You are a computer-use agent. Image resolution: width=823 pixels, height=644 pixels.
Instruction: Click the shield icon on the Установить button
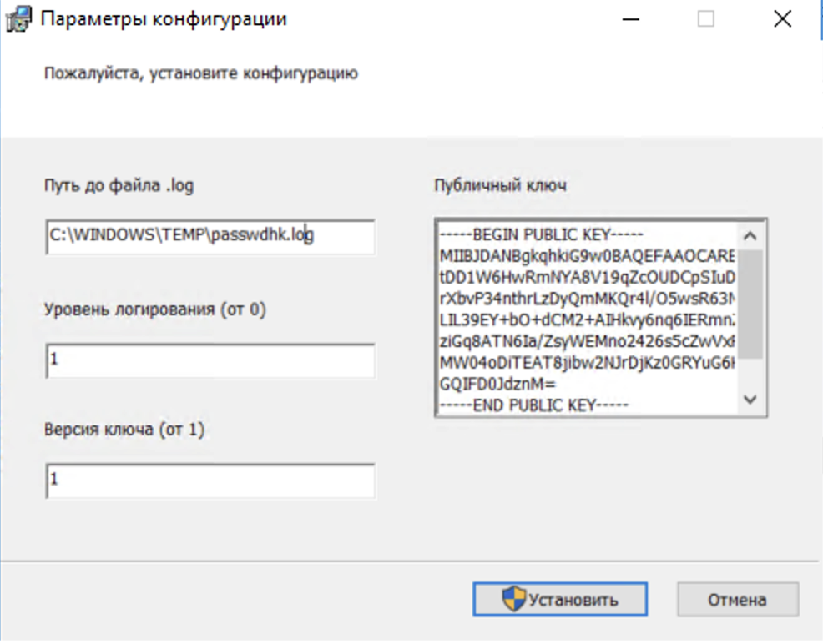[513, 598]
